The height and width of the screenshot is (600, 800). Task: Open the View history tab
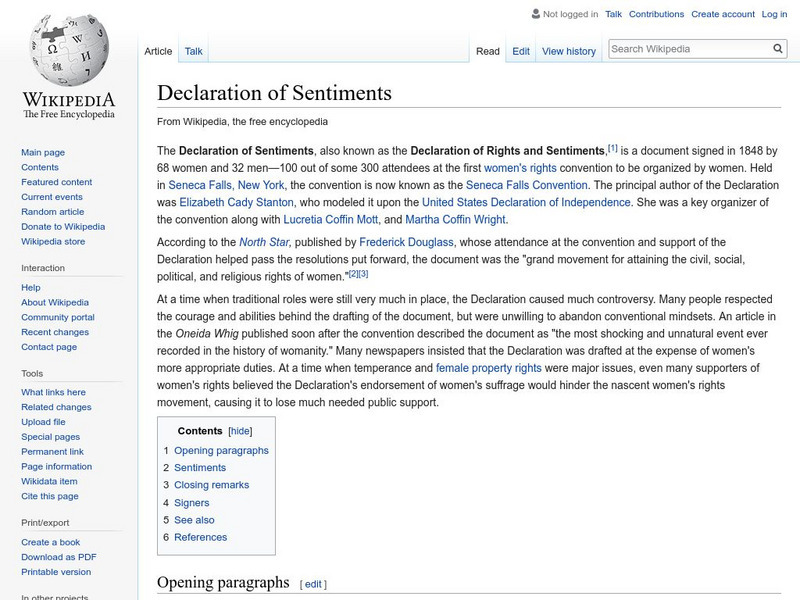click(569, 51)
